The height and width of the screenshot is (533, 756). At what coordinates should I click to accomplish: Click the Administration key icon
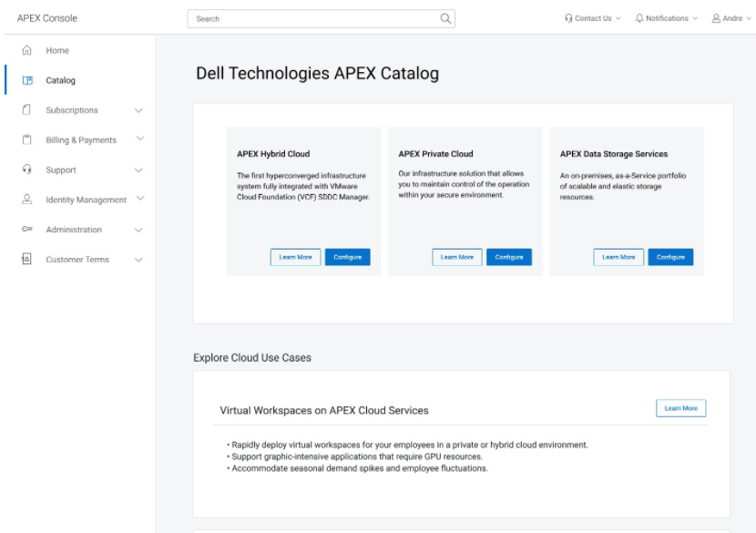[27, 229]
